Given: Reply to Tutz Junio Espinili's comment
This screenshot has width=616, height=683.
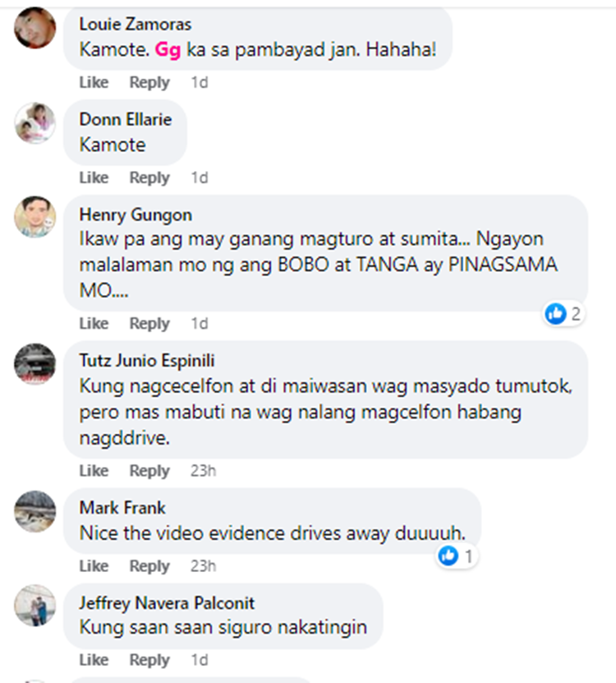Looking at the screenshot, I should click(149, 471).
